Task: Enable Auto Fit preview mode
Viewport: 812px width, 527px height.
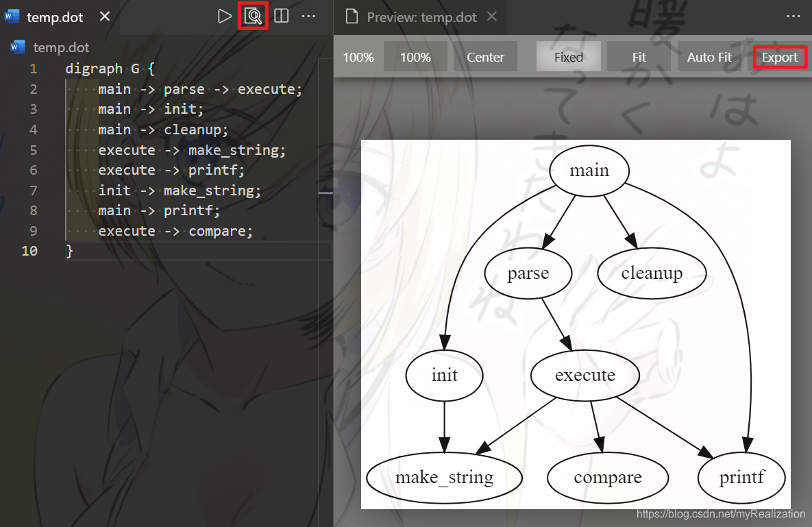Action: 709,57
